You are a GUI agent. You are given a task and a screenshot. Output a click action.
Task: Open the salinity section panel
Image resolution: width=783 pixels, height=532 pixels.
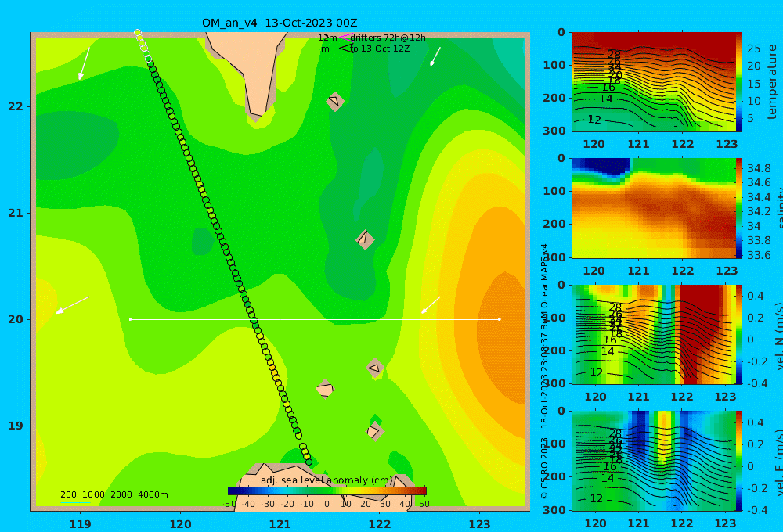[653, 208]
